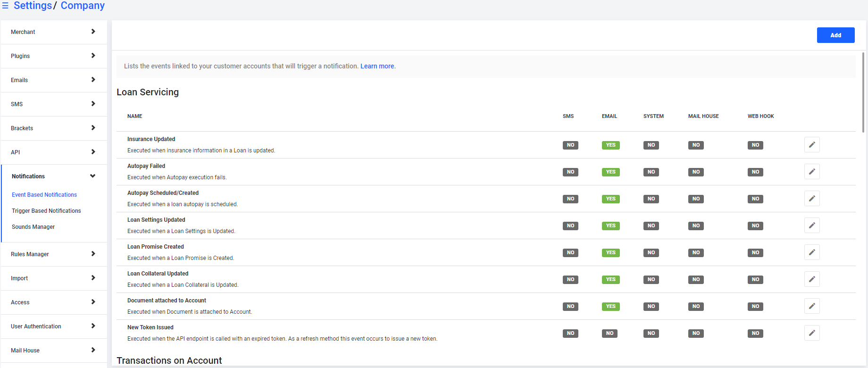Click the Add button
Image resolution: width=868 pixels, height=368 pixels.
click(835, 35)
